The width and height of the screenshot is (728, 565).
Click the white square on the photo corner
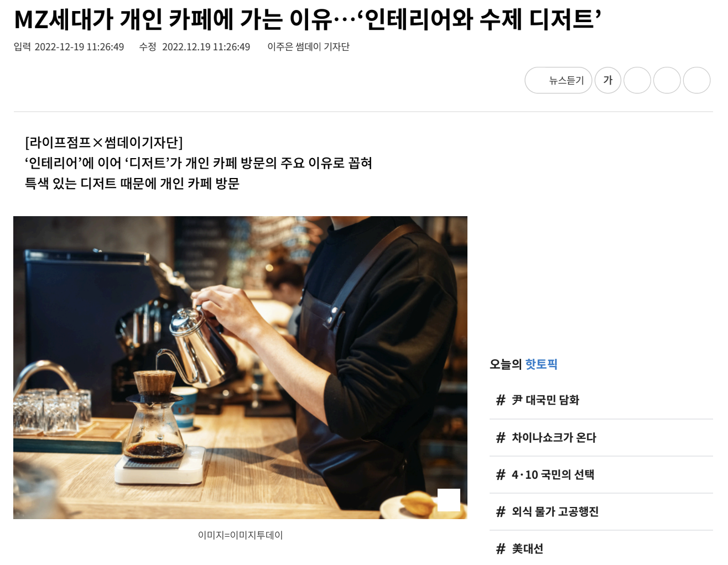coord(449,500)
